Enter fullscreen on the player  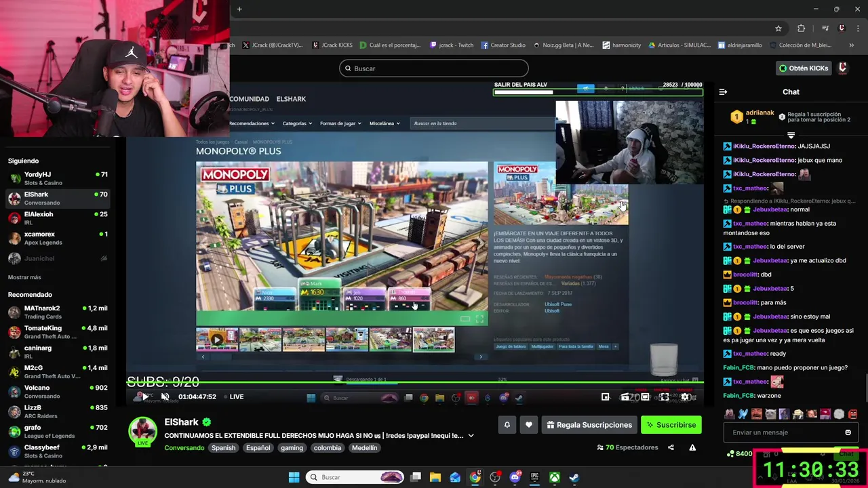pos(664,397)
